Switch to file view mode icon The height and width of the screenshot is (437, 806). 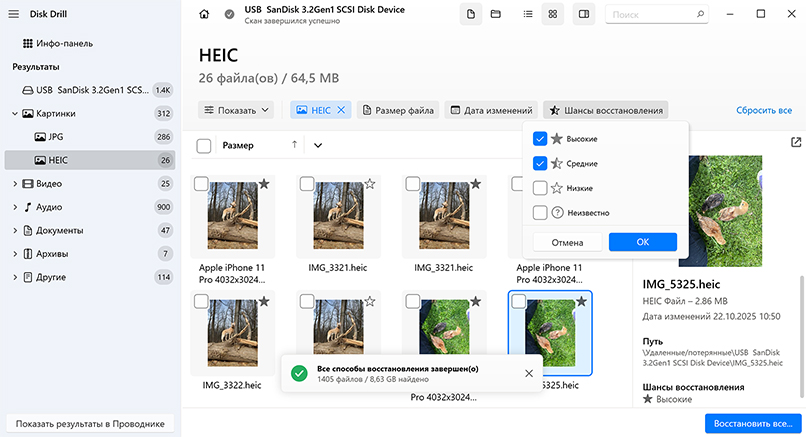(x=471, y=15)
